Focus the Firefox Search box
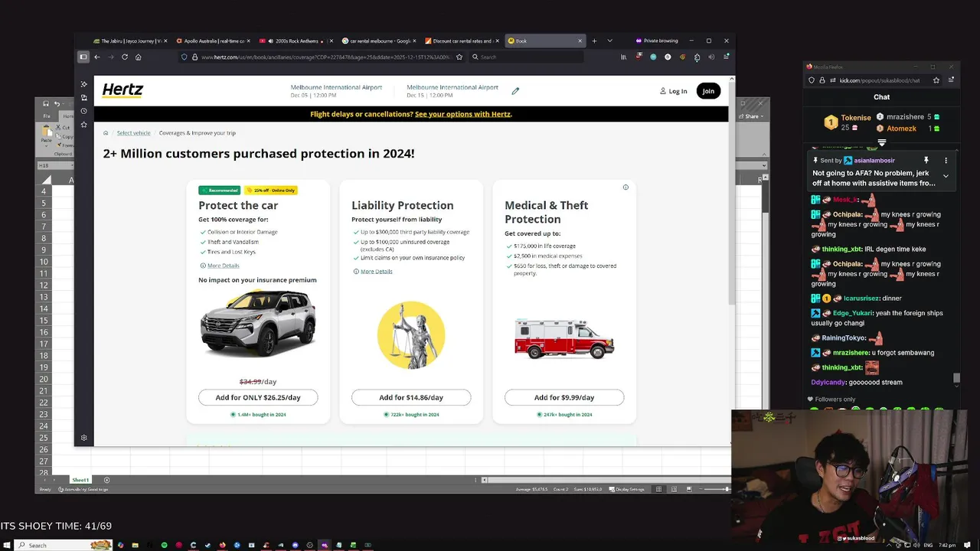Viewport: 980px width, 551px height. (526, 57)
